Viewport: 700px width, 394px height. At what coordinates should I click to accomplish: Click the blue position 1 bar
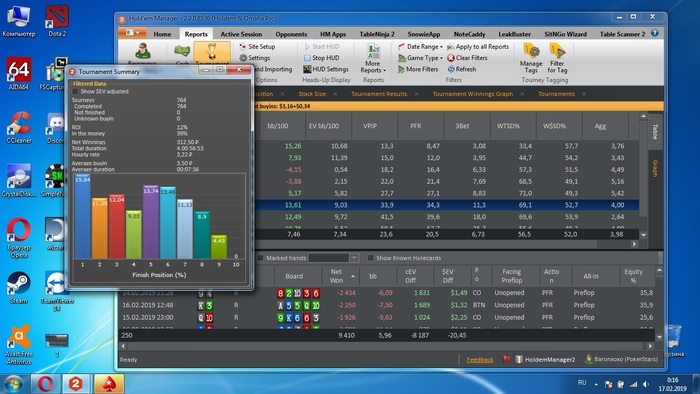coord(83,217)
